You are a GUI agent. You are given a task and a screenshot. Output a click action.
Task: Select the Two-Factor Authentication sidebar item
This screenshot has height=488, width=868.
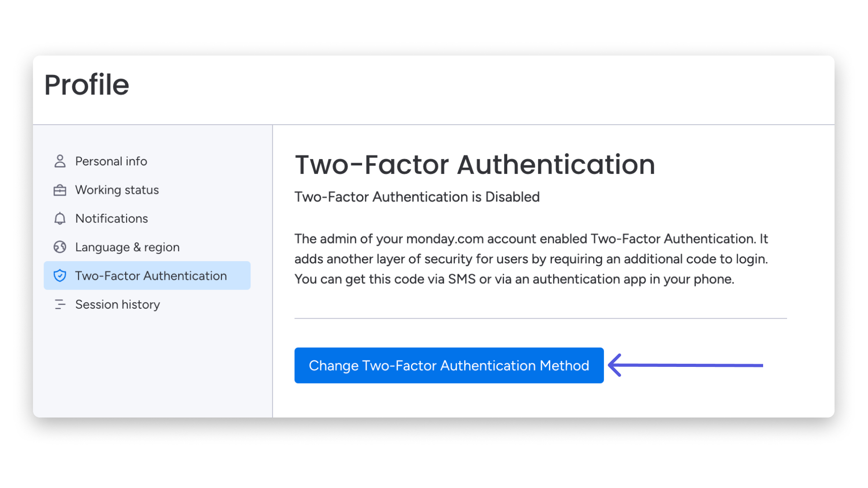point(147,276)
